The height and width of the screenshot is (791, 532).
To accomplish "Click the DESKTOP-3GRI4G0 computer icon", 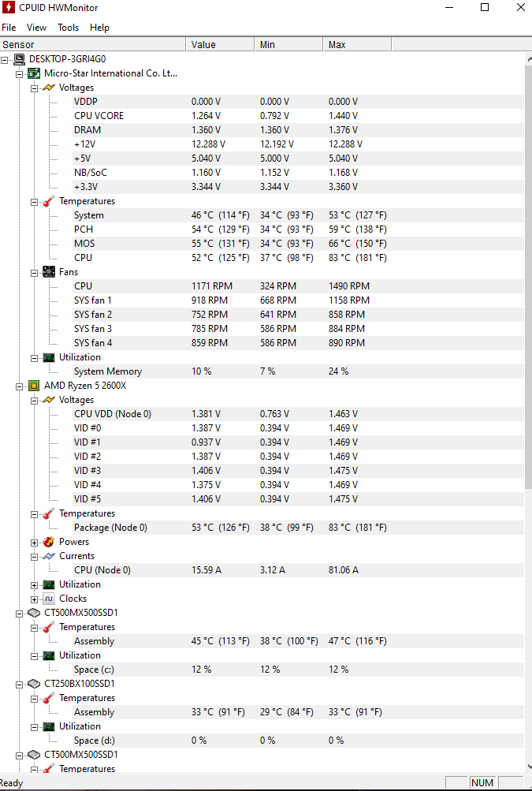I will 19,59.
